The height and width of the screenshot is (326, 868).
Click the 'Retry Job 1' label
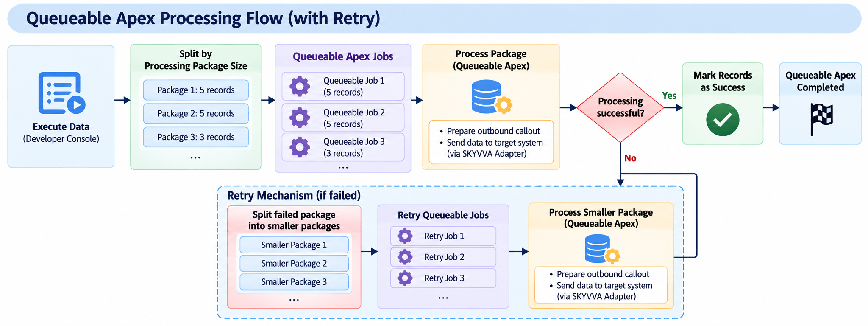pos(444,236)
